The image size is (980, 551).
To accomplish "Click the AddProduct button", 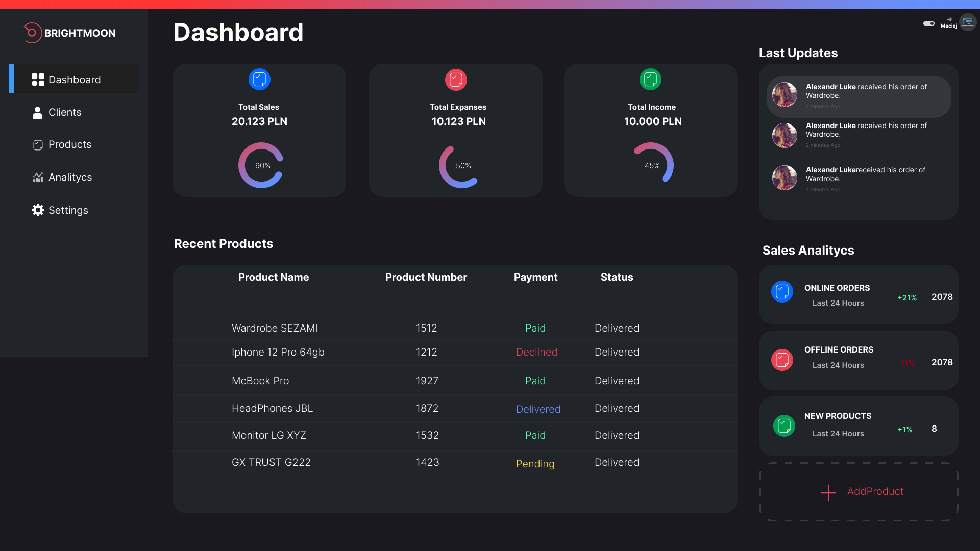I will point(863,491).
